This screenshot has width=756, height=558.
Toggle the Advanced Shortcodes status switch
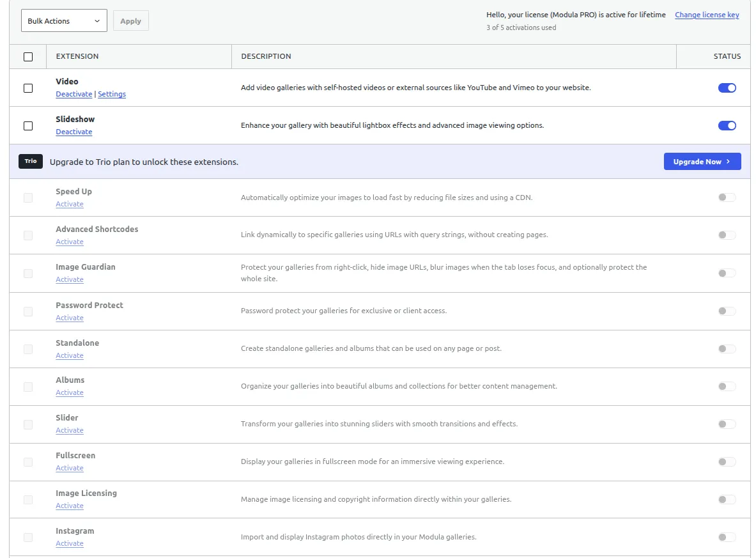tap(727, 235)
